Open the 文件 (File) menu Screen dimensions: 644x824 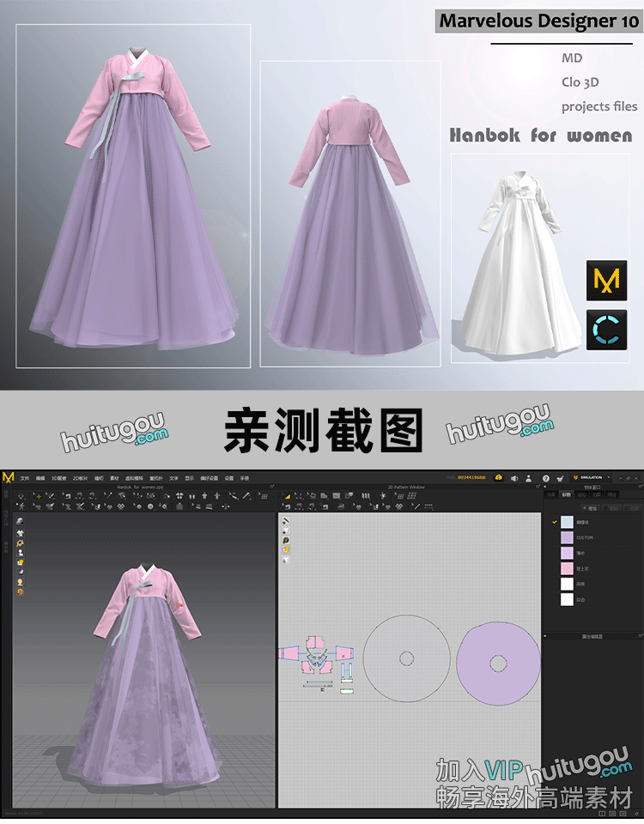(25, 477)
